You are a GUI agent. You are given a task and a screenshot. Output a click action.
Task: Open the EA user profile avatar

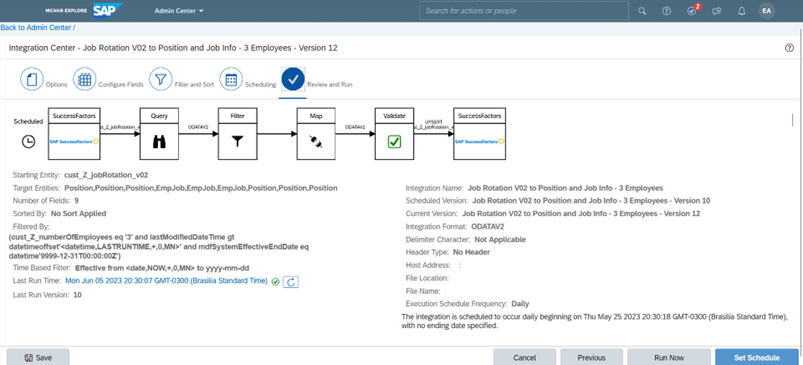click(767, 11)
